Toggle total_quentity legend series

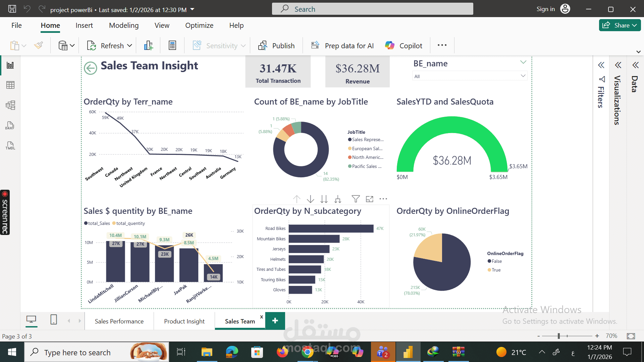point(130,223)
